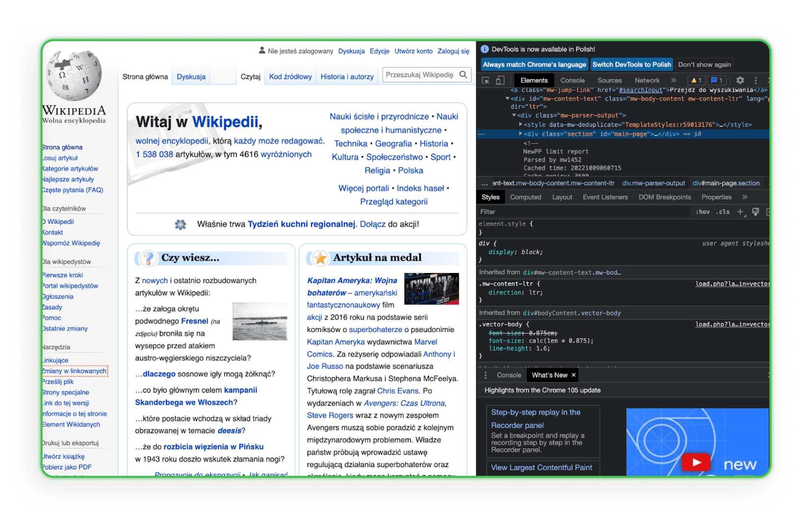Toggle the device toolbar icon
This screenshot has width=812, height=517.
pyautogui.click(x=500, y=81)
